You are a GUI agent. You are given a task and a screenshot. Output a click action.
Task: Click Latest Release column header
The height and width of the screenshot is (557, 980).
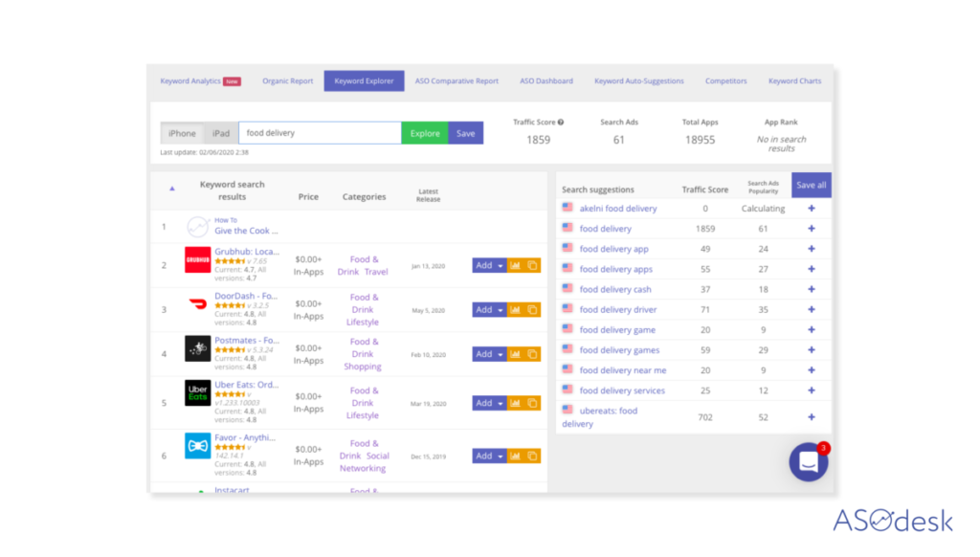[428, 195]
